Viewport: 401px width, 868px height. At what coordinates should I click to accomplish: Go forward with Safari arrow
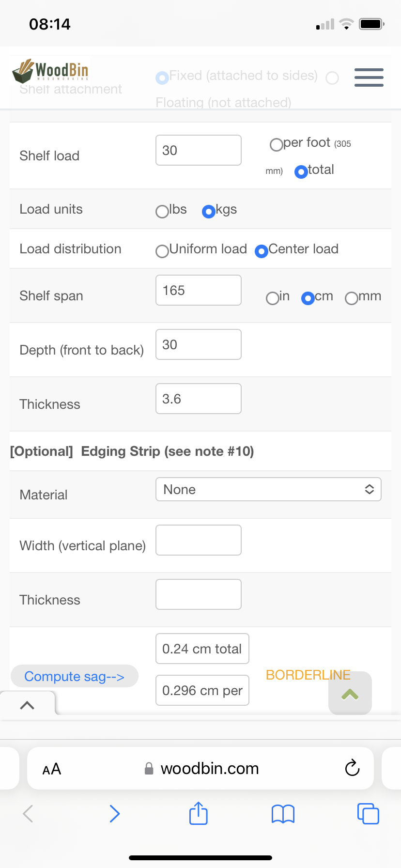(115, 814)
